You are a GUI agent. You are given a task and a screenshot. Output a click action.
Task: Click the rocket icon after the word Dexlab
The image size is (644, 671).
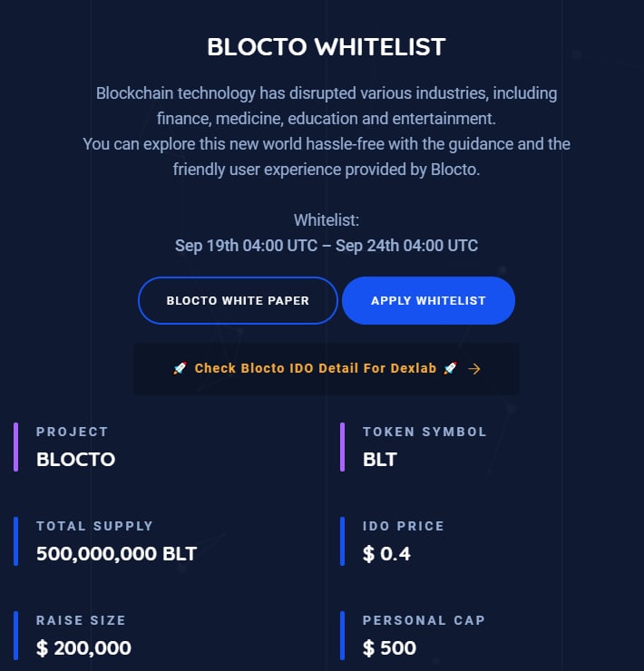pos(450,369)
